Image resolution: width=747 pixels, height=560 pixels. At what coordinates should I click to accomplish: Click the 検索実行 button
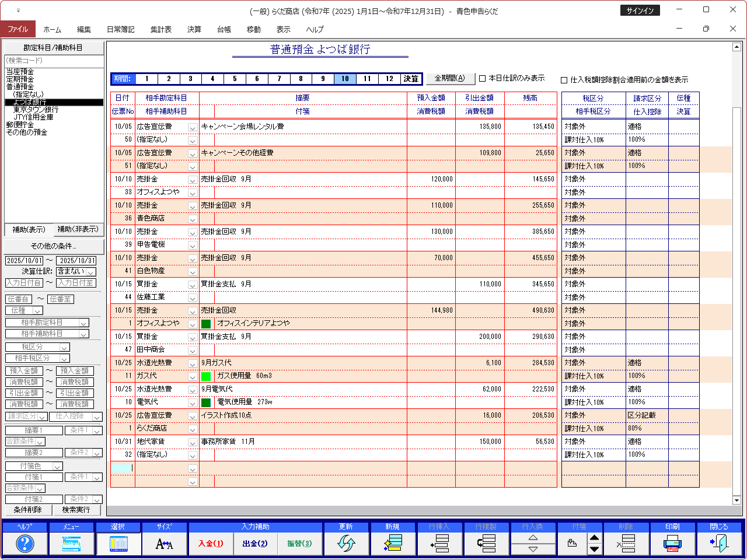point(76,510)
